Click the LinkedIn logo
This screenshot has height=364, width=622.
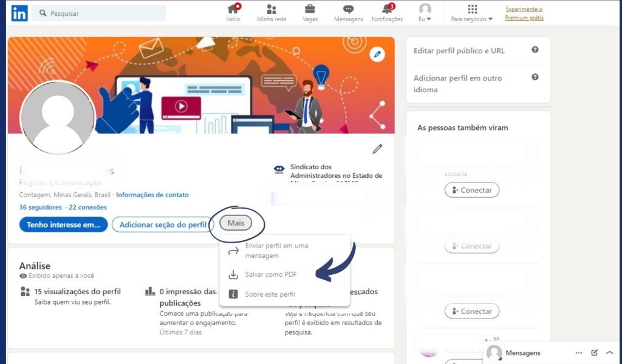click(x=18, y=13)
